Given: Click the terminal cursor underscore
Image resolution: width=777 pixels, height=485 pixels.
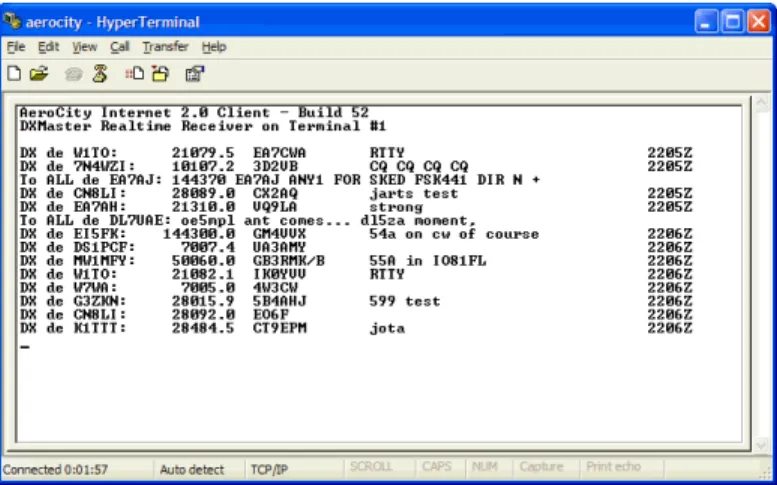Looking at the screenshot, I should (25, 347).
